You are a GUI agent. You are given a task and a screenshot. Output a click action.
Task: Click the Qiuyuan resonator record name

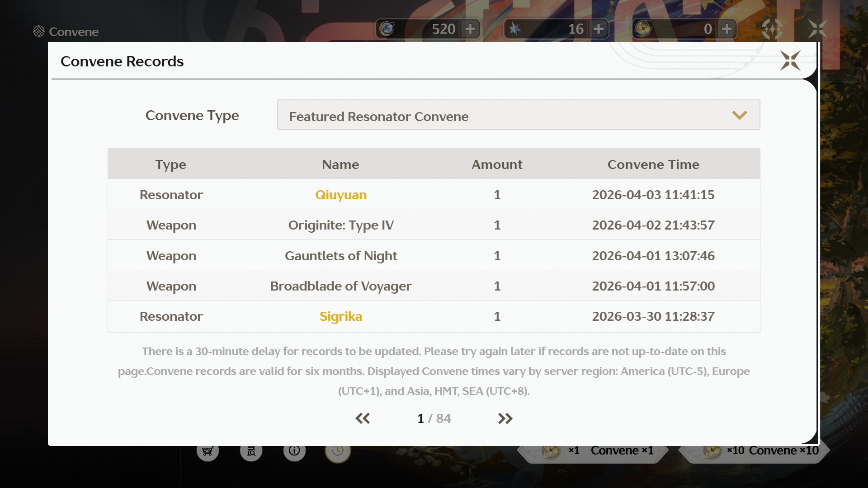pyautogui.click(x=341, y=195)
